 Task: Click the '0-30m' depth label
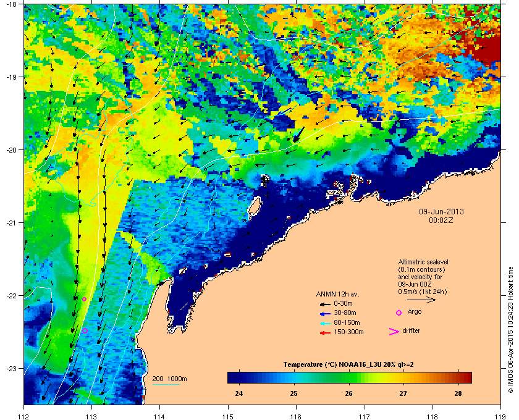[343, 303]
